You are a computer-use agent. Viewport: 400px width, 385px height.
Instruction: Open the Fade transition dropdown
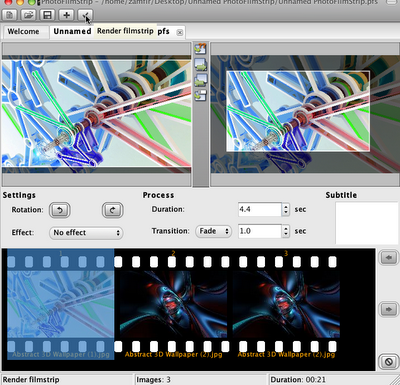point(214,231)
